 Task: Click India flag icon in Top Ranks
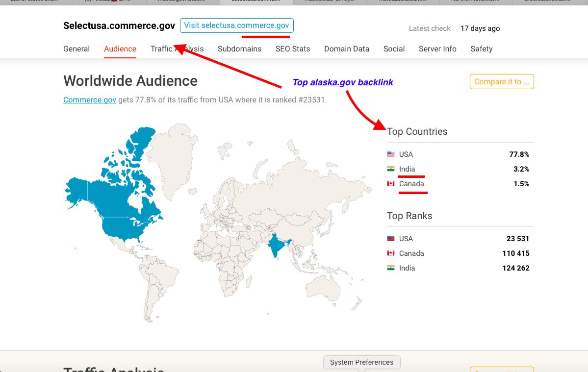click(391, 268)
